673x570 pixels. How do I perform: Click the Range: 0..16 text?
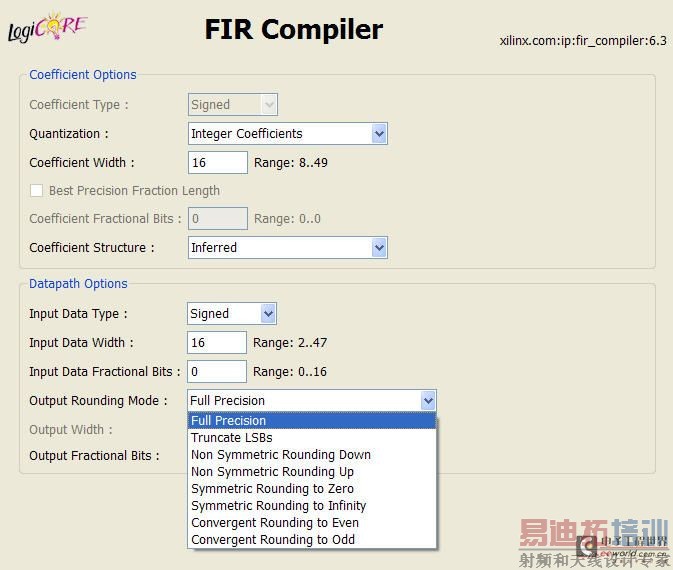click(x=290, y=371)
